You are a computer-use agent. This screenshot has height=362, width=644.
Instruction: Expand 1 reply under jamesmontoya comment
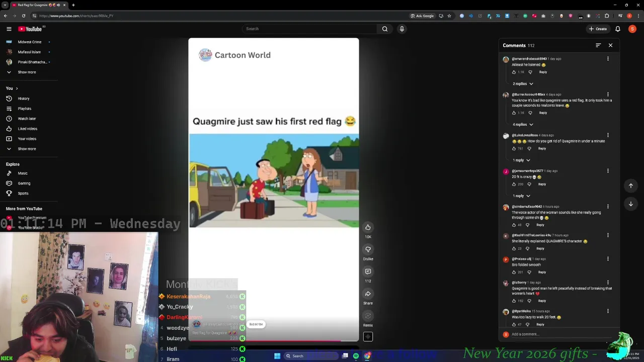pyautogui.click(x=521, y=196)
